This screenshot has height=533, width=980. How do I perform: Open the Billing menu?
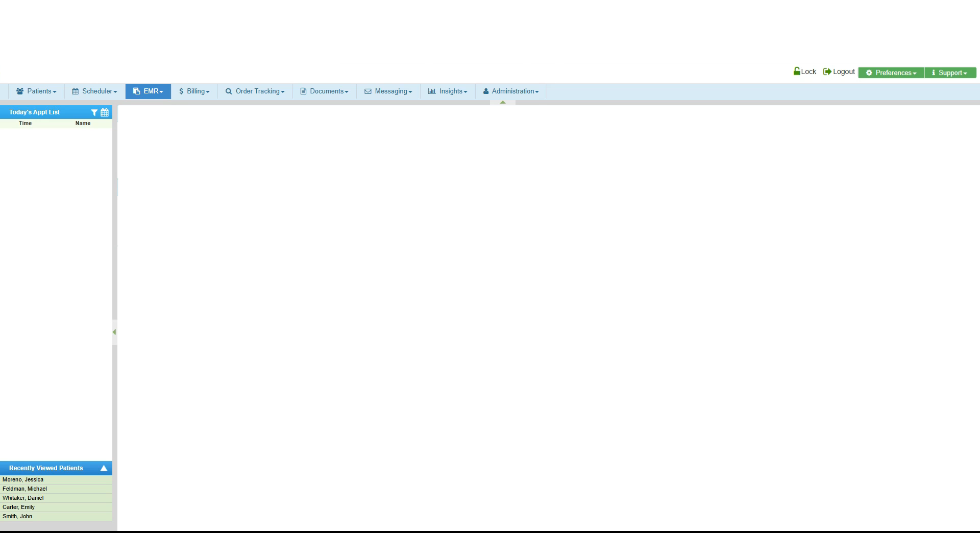194,91
